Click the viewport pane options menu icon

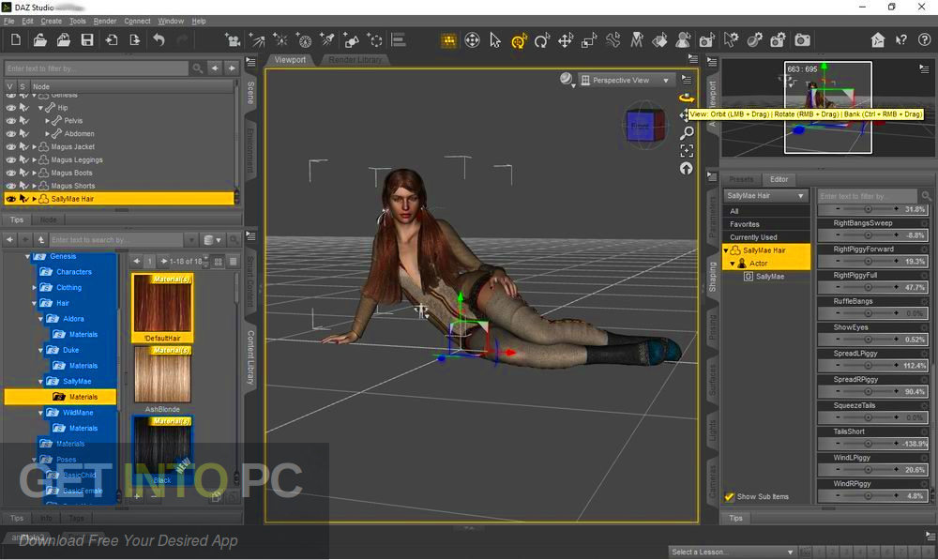[x=693, y=59]
